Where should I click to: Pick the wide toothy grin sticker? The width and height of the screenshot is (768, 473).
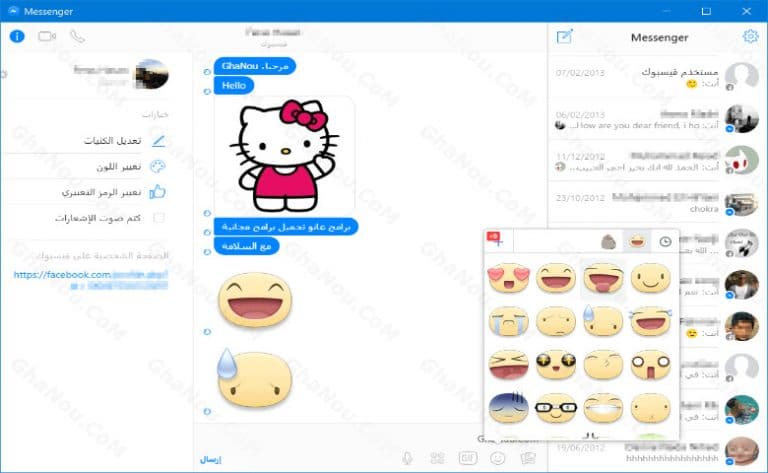pos(603,407)
